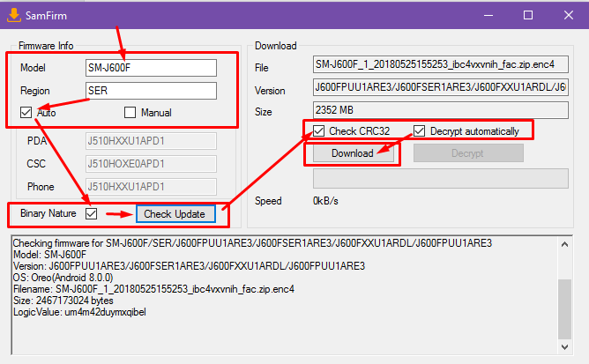Click the empty download progress bar
Screen dimensions: 589x364
441,178
